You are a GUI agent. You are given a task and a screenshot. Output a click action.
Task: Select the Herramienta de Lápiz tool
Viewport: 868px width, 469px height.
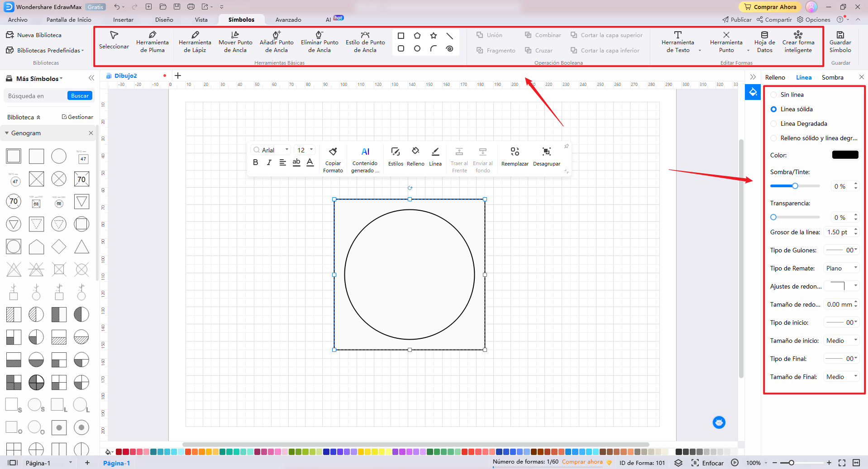click(195, 42)
